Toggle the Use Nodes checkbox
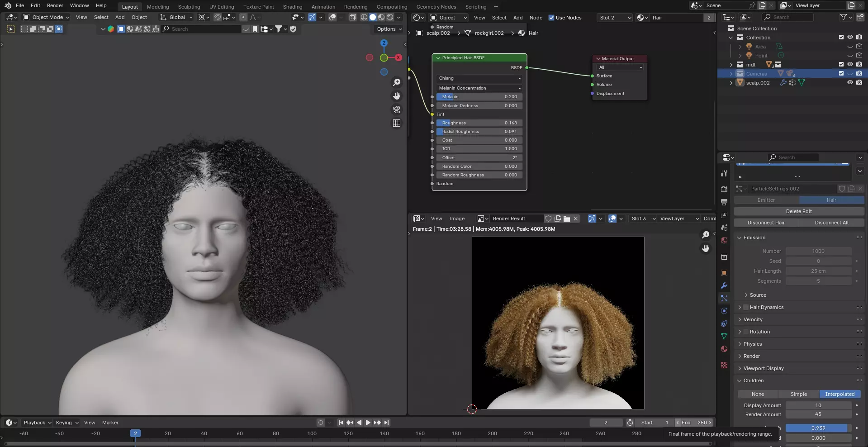This screenshot has width=868, height=447. [x=551, y=18]
